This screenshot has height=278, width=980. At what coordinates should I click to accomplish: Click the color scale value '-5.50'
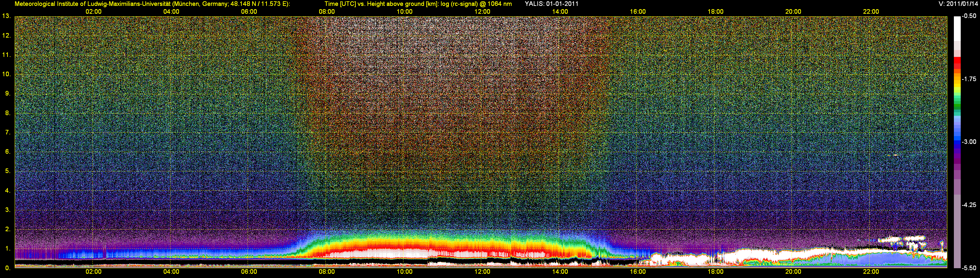[x=969, y=268]
